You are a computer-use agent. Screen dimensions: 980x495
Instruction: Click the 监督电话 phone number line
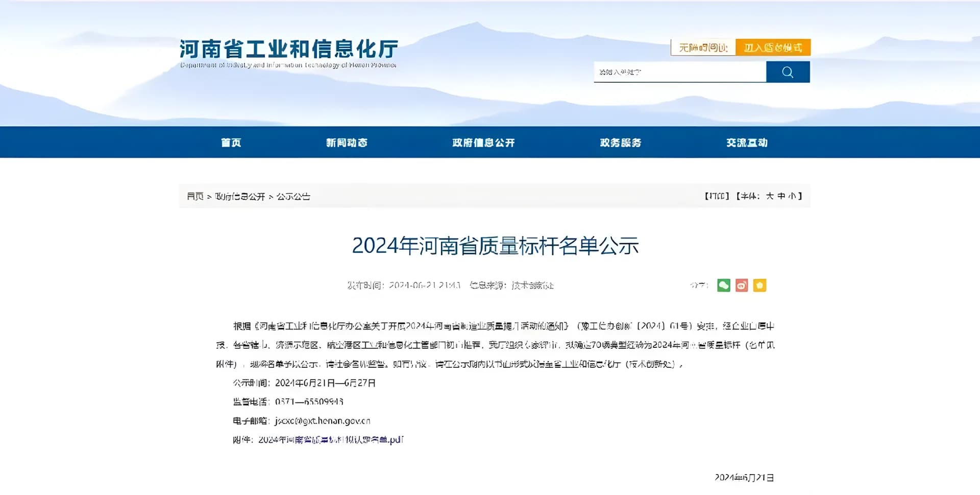pyautogui.click(x=288, y=402)
